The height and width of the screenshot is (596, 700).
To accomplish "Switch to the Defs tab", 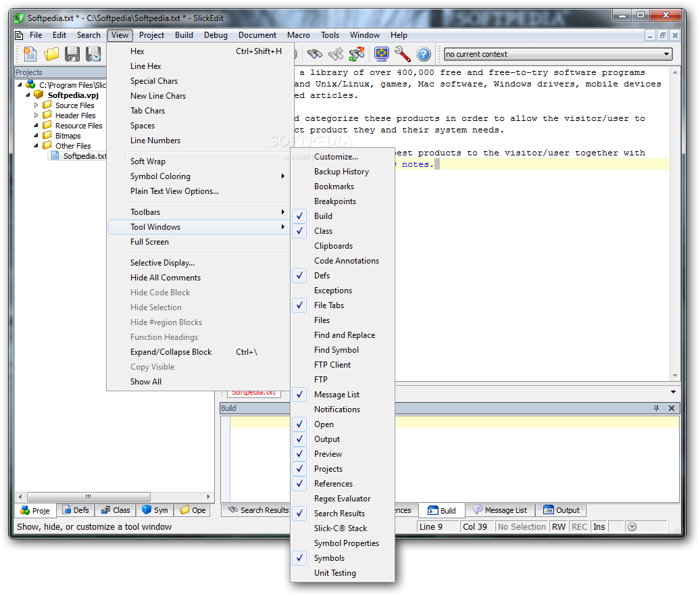I will click(76, 510).
